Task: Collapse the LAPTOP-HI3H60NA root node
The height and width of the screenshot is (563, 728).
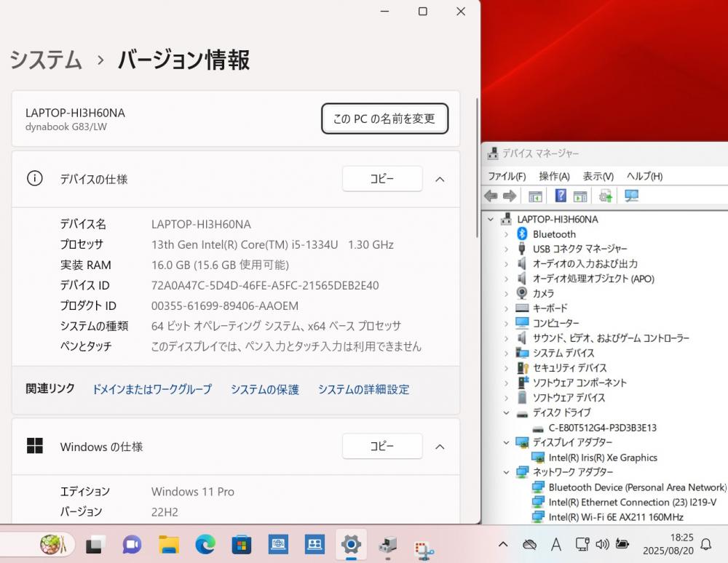Action: coord(491,220)
